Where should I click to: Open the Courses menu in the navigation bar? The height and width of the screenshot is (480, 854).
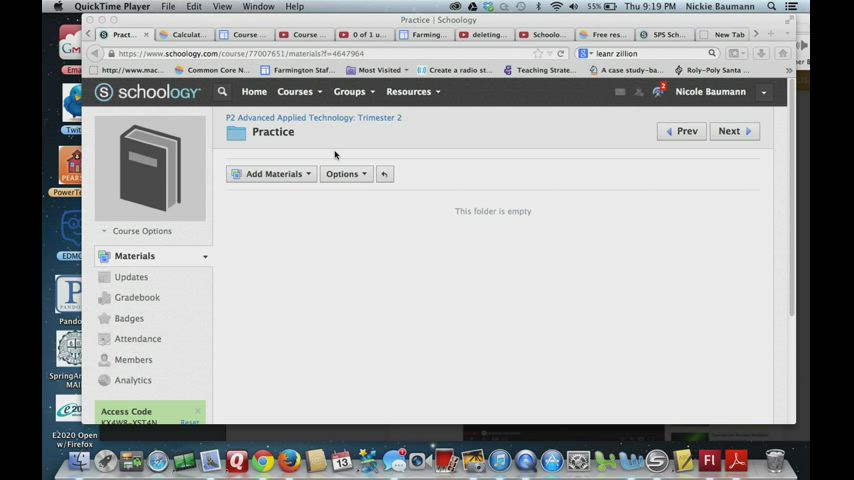[299, 92]
